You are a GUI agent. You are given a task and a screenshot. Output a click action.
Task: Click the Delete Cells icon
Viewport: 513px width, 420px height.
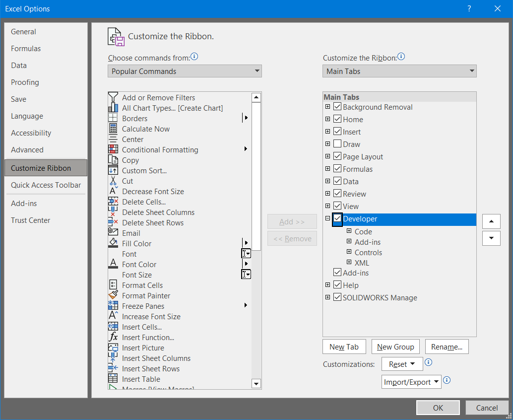[x=113, y=202]
